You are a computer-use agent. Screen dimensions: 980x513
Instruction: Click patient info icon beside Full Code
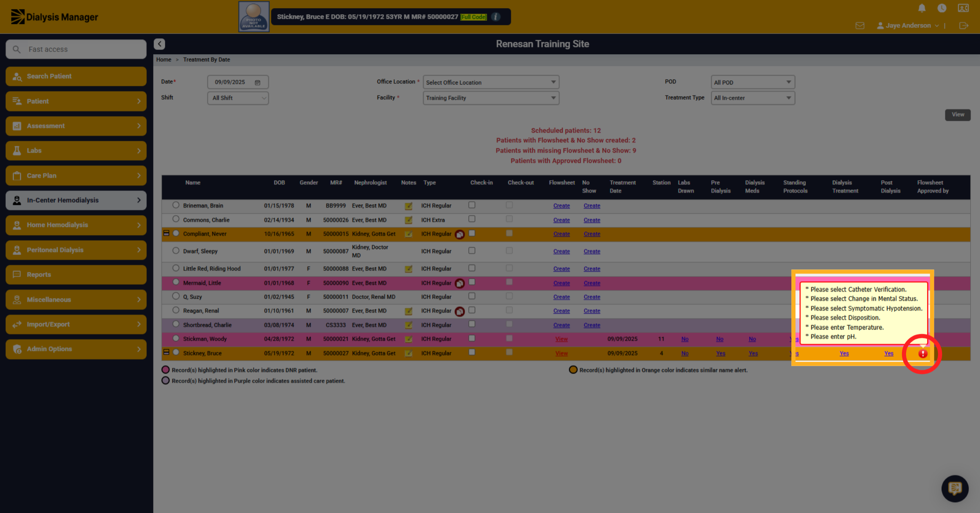(x=496, y=17)
